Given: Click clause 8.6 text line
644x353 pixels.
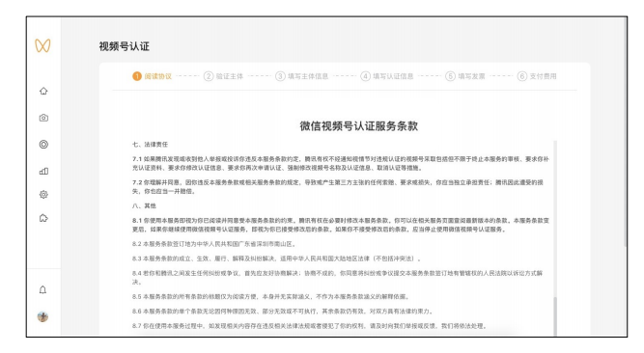Looking at the screenshot, I should tap(283, 312).
